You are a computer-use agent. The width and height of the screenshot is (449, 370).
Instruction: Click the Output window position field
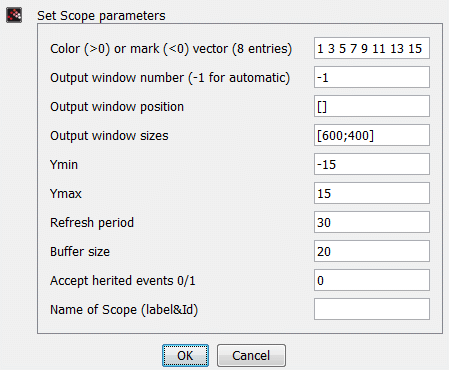tap(372, 106)
